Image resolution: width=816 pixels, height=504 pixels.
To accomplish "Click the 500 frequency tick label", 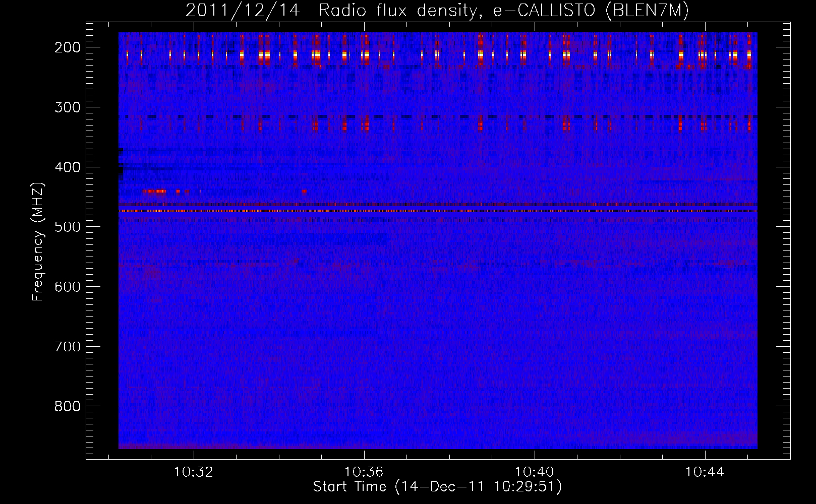I will (67, 227).
